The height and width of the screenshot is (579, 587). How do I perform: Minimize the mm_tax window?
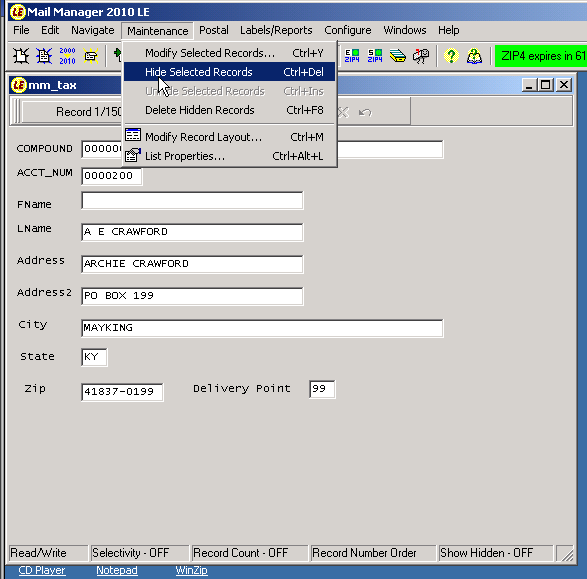coord(529,85)
